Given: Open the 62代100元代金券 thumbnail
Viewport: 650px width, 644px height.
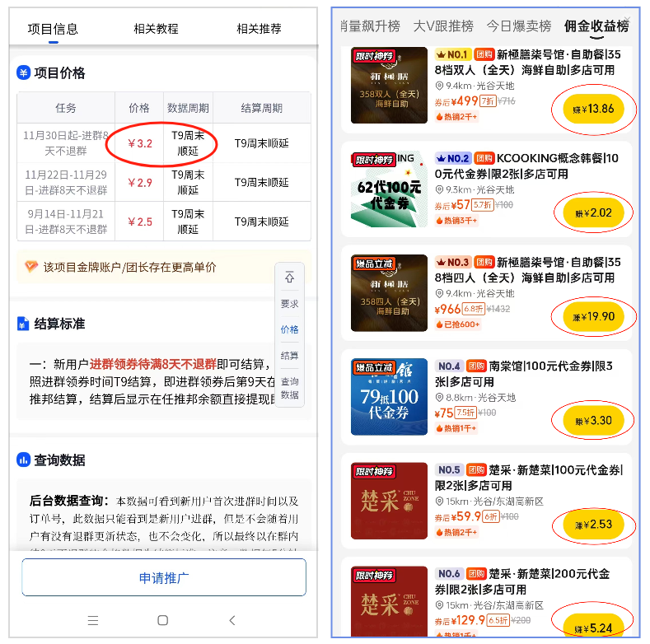Looking at the screenshot, I should point(389,189).
